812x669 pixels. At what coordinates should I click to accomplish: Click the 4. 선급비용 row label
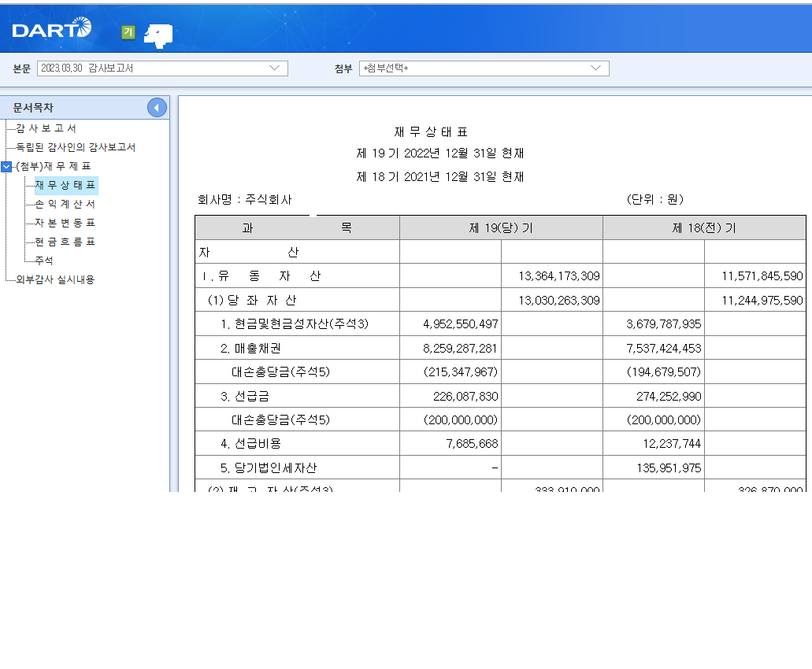coord(250,443)
